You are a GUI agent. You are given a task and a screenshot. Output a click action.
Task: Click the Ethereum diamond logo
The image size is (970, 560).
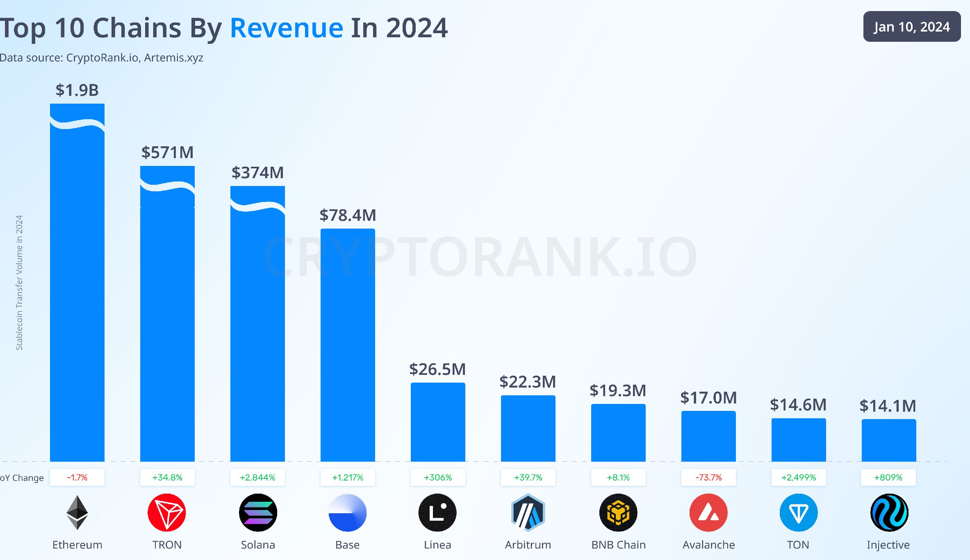point(77,512)
